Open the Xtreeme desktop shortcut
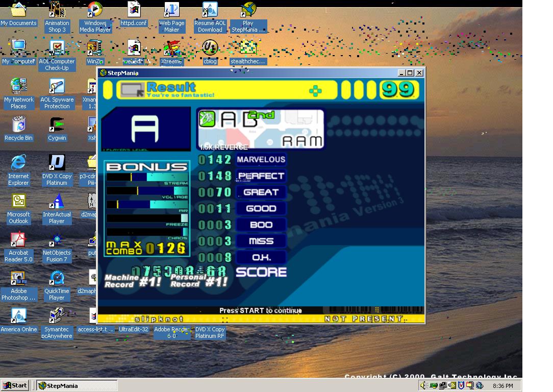The height and width of the screenshot is (392, 553). [x=172, y=52]
